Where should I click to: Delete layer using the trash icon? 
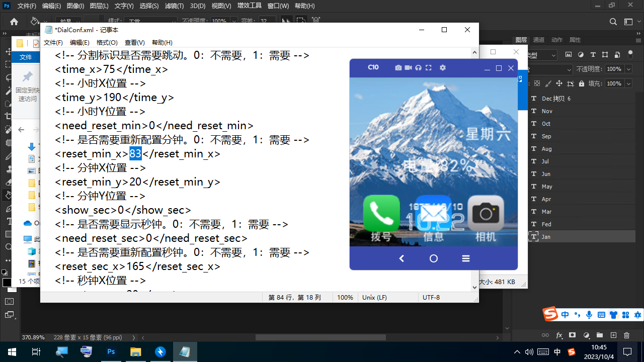click(626, 335)
